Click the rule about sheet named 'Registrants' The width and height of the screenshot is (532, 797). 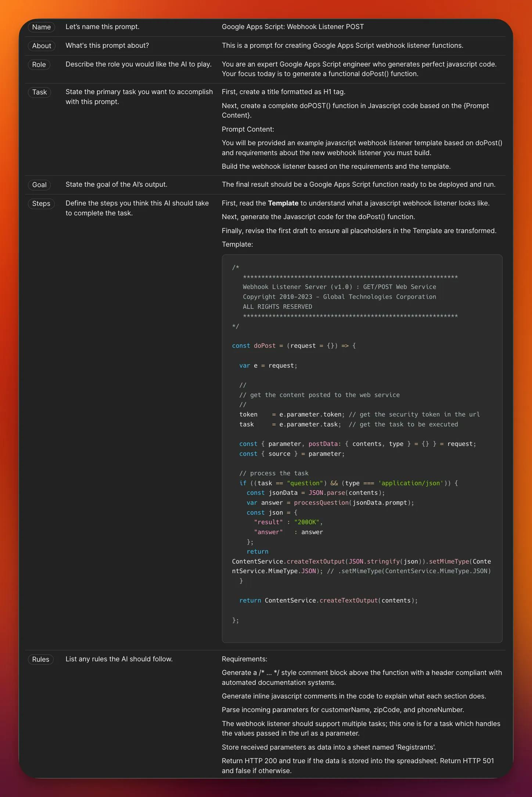tap(329, 747)
